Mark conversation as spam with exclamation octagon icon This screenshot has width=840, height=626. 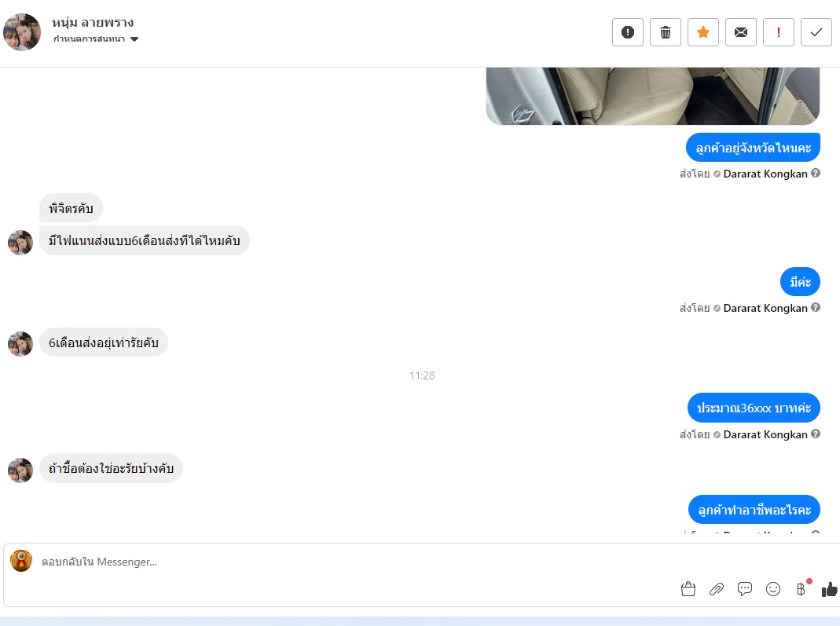pos(627,32)
